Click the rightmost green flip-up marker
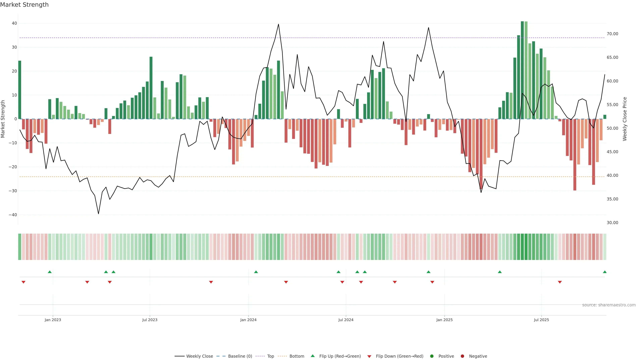Viewport: 644px width, 362px height. point(604,272)
